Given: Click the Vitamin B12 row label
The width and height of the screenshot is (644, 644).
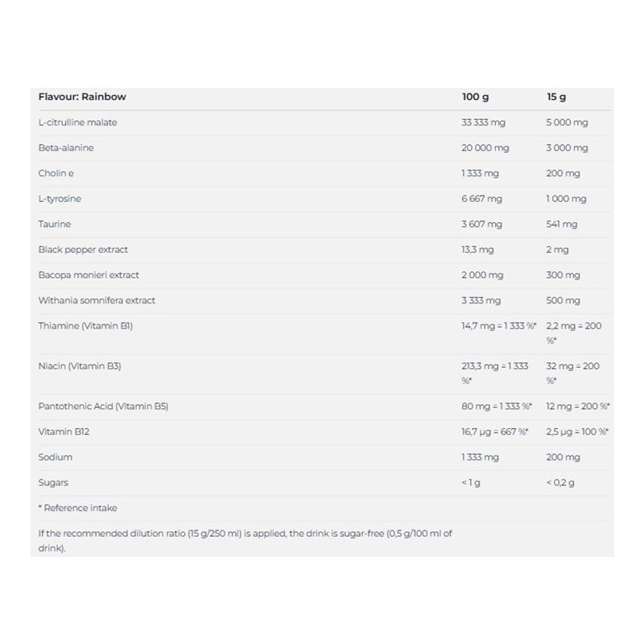Looking at the screenshot, I should point(64,431).
